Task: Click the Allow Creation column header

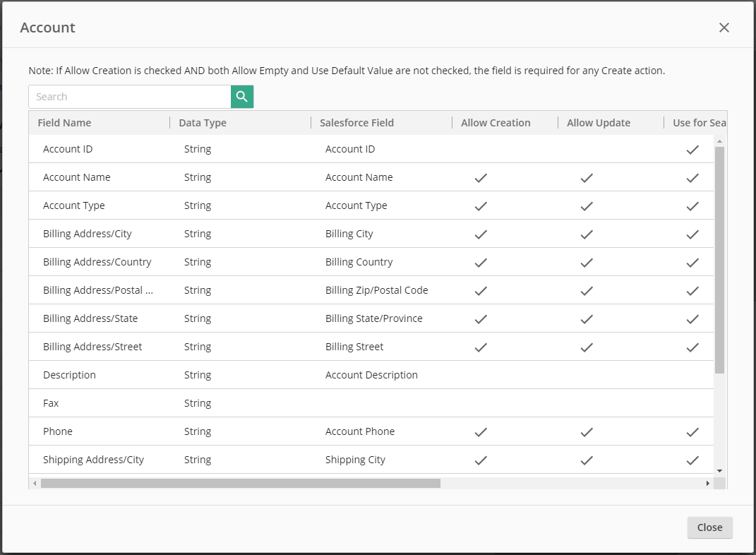Action: click(x=496, y=123)
